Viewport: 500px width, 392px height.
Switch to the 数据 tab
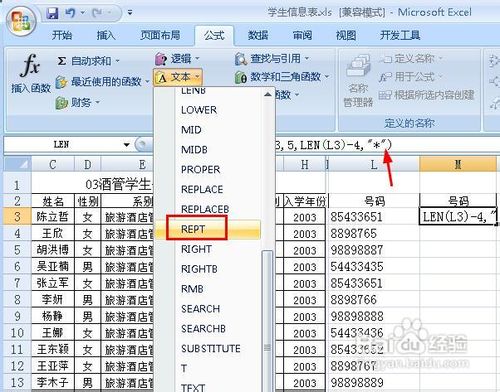click(x=258, y=35)
